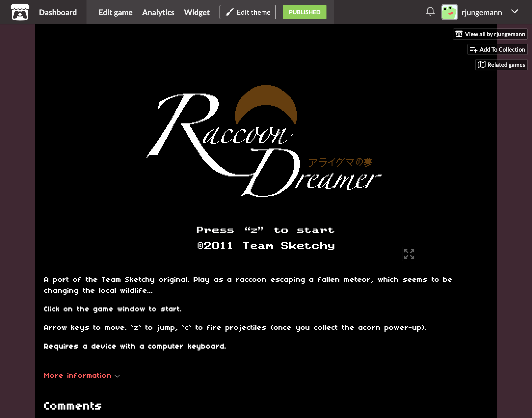The height and width of the screenshot is (418, 532).
Task: Enter fullscreen with the expand icon
Action: point(409,254)
